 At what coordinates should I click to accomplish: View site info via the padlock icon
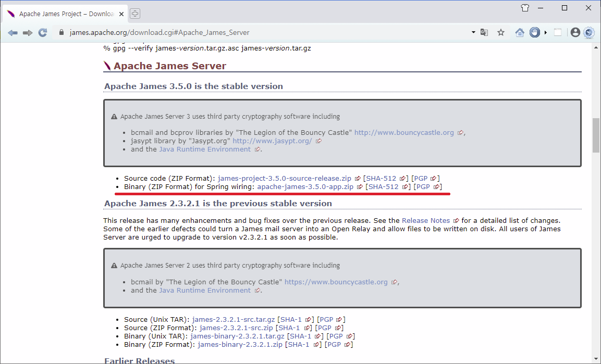61,32
